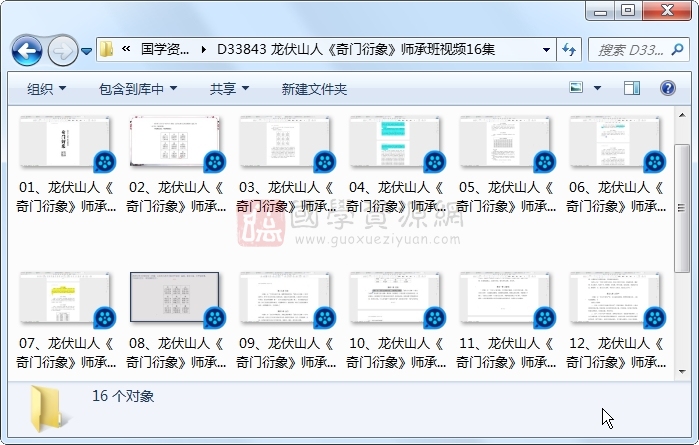Image resolution: width=699 pixels, height=445 pixels.
Task: Click file name 08、龙伏山人《奇门衍象》师承...
Action: [176, 352]
